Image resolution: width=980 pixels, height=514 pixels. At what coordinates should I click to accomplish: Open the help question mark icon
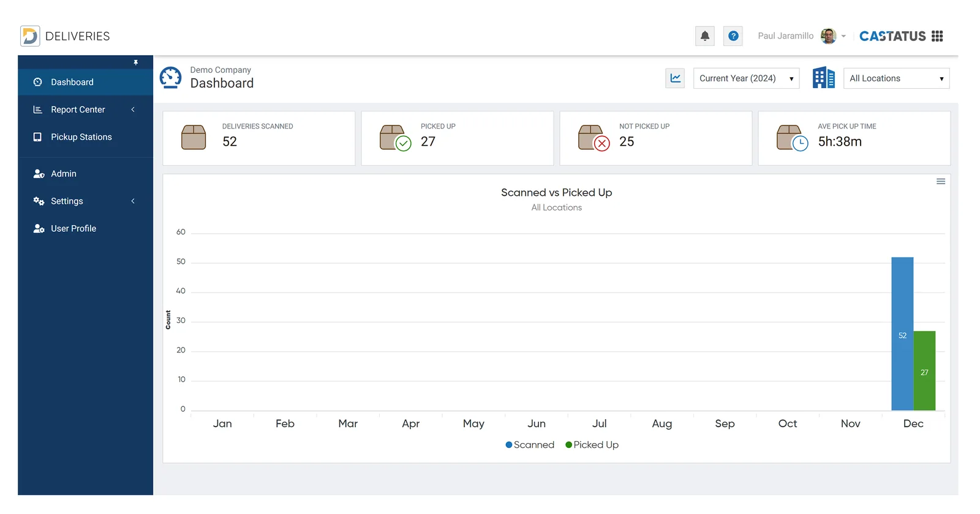click(x=733, y=36)
